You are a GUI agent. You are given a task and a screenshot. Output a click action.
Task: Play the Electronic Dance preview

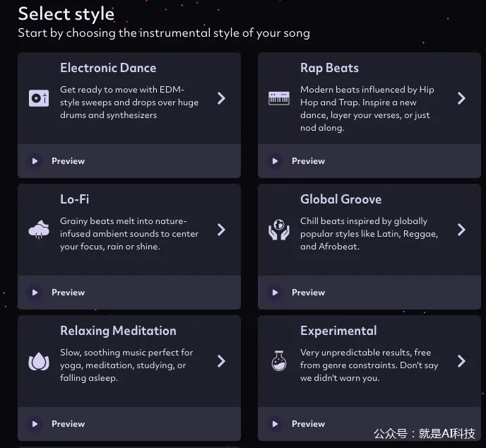click(x=35, y=161)
